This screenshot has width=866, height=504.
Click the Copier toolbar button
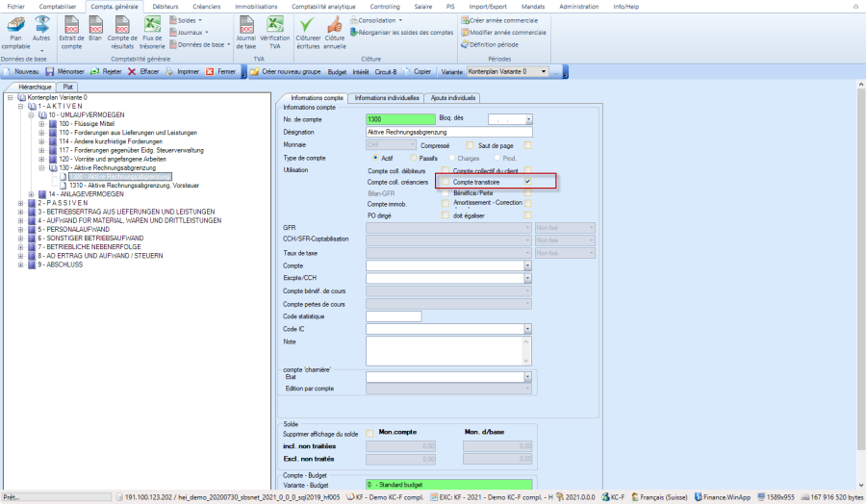(x=418, y=72)
